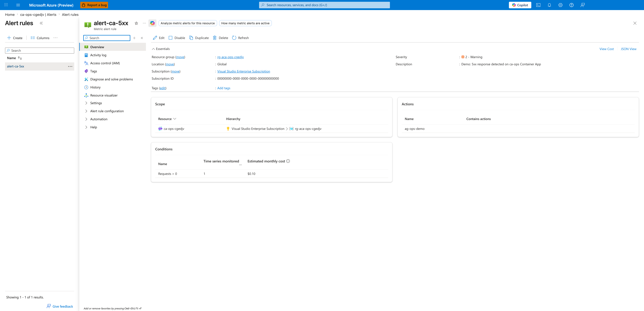
Task: Launch Cloud Shell icon
Action: pos(538,5)
